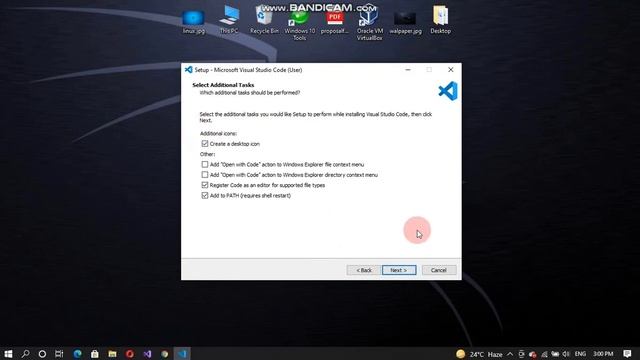
Task: Return to the previous setup page
Action: (x=364, y=270)
